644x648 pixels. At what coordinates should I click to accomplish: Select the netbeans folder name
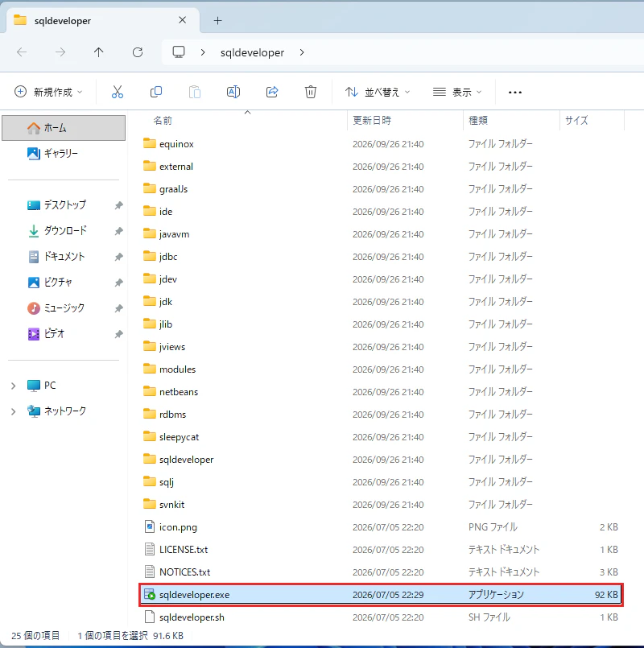point(179,392)
